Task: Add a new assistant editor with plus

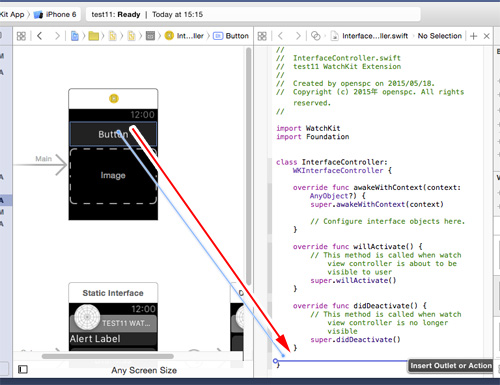Action: (473, 36)
